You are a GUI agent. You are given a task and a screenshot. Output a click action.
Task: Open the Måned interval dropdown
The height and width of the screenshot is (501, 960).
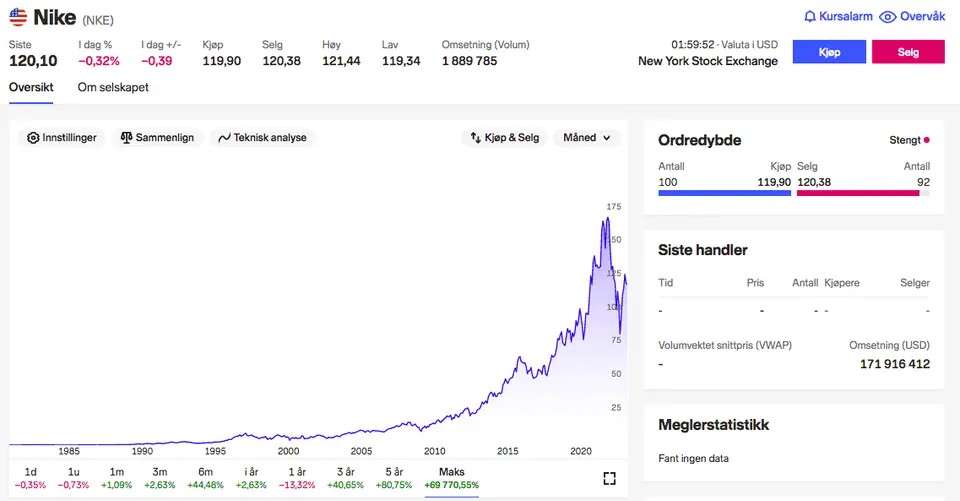pos(587,138)
